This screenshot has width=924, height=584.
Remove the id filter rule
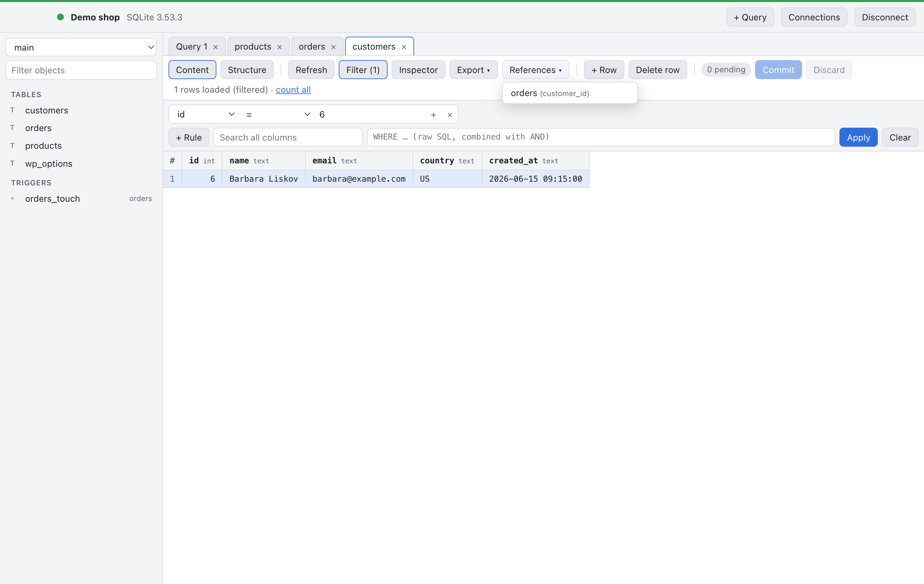pyautogui.click(x=450, y=115)
